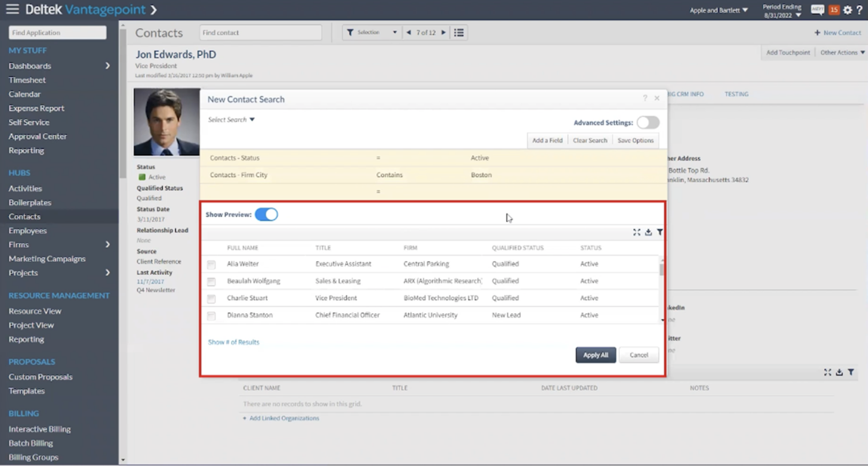Click the Add a Field button

coord(547,141)
